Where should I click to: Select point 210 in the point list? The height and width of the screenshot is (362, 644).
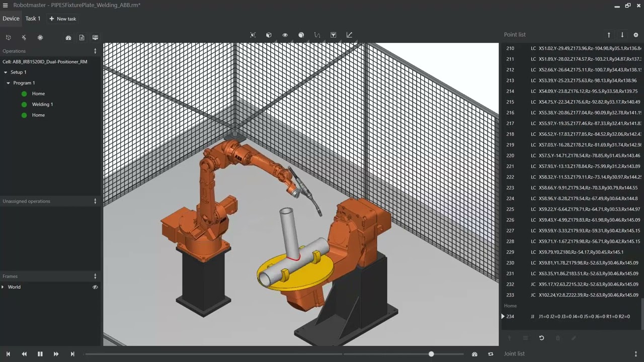point(572,48)
